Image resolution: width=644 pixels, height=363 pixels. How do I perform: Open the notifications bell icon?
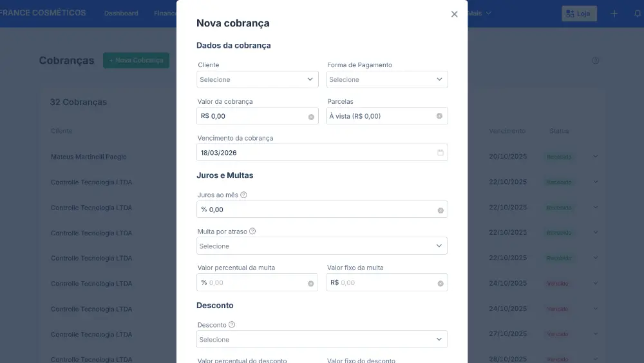click(638, 14)
